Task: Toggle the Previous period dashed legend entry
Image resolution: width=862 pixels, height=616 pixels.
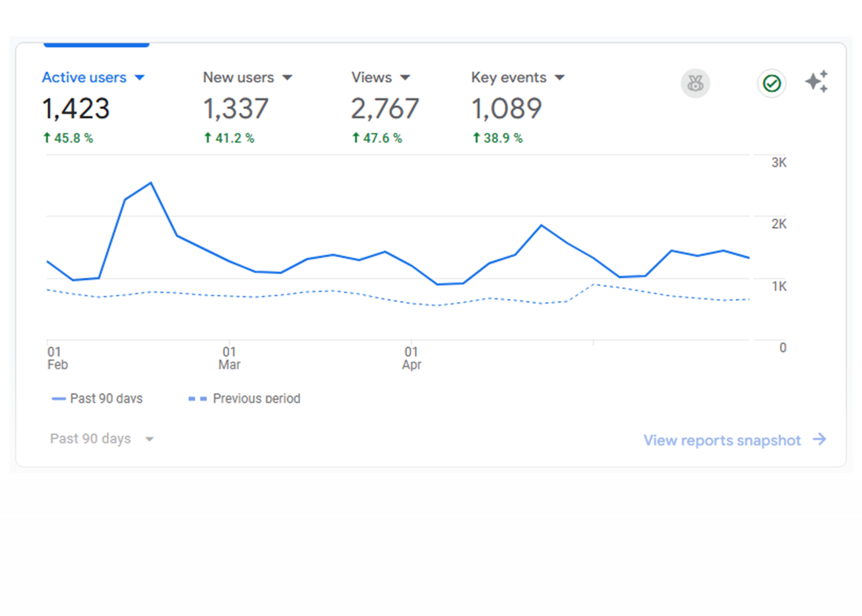Action: click(x=244, y=398)
